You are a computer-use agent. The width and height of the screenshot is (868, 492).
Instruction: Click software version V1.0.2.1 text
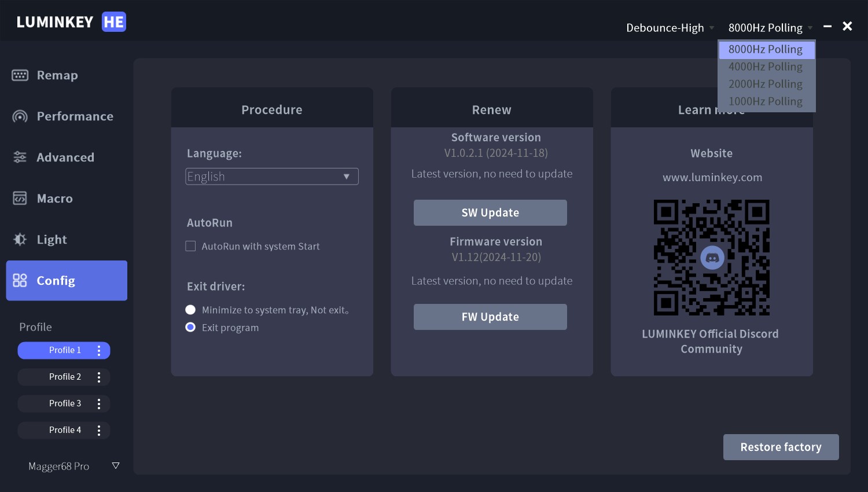click(x=496, y=153)
